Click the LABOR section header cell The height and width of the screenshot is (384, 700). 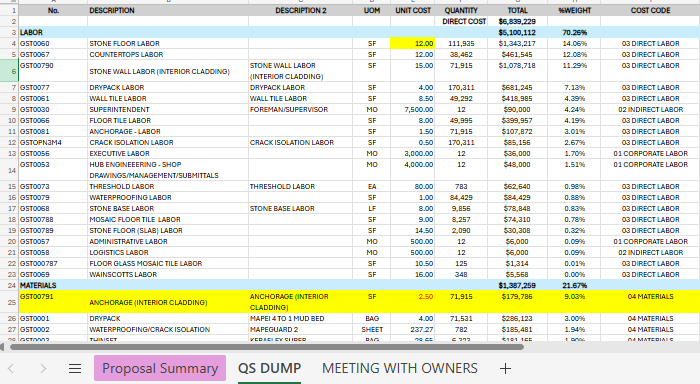53,32
